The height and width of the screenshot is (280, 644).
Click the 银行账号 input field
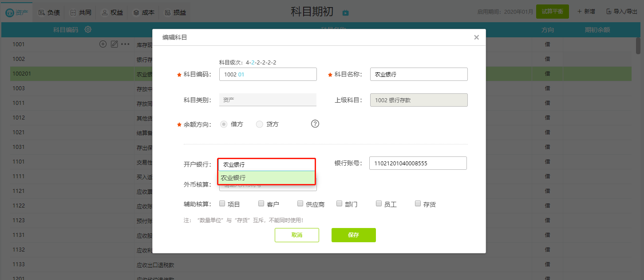click(418, 163)
